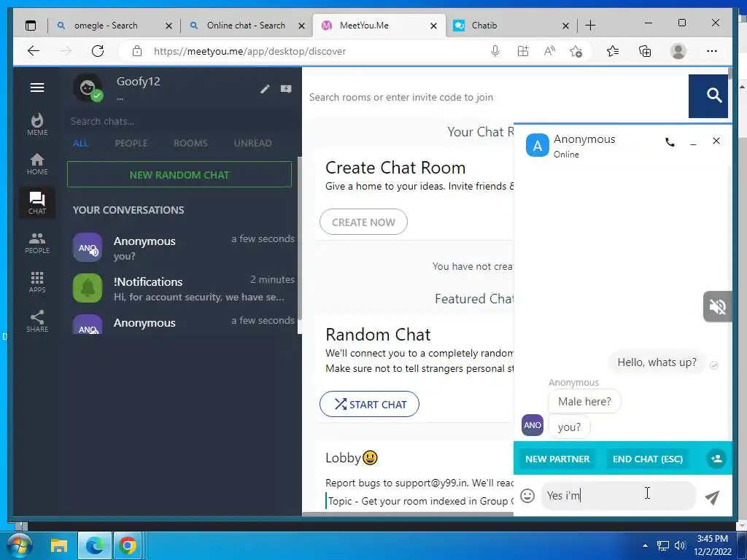This screenshot has width=747, height=560.
Task: Open the hamburger menu in MeetYou sidebar
Action: (x=37, y=87)
